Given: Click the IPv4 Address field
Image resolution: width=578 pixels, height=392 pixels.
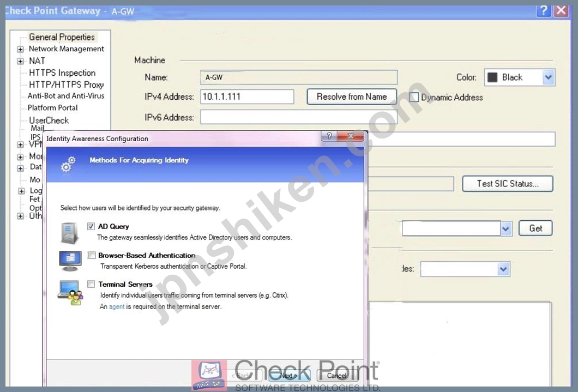Looking at the screenshot, I should tap(247, 97).
